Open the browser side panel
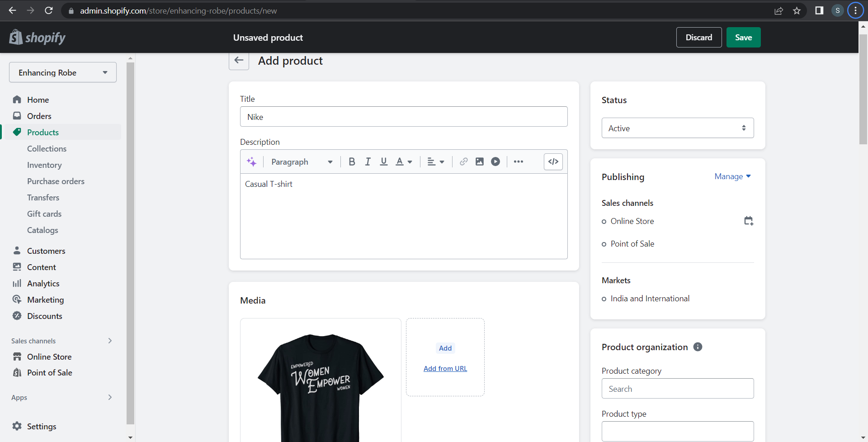 tap(819, 10)
